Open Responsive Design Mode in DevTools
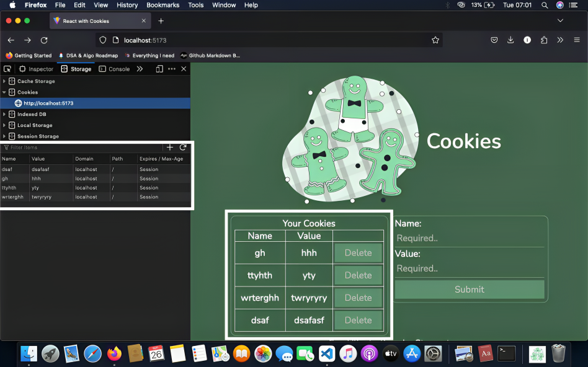This screenshot has width=588, height=367. [x=158, y=69]
